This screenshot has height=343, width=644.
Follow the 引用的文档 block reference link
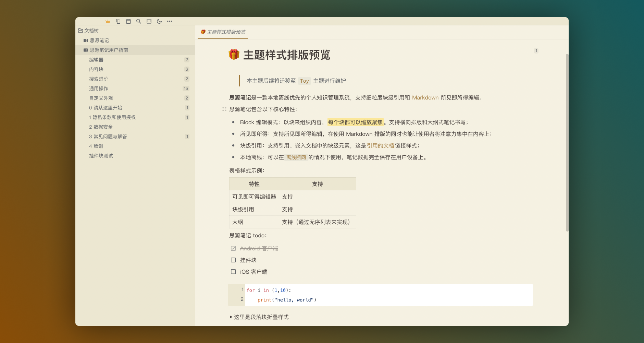point(380,146)
